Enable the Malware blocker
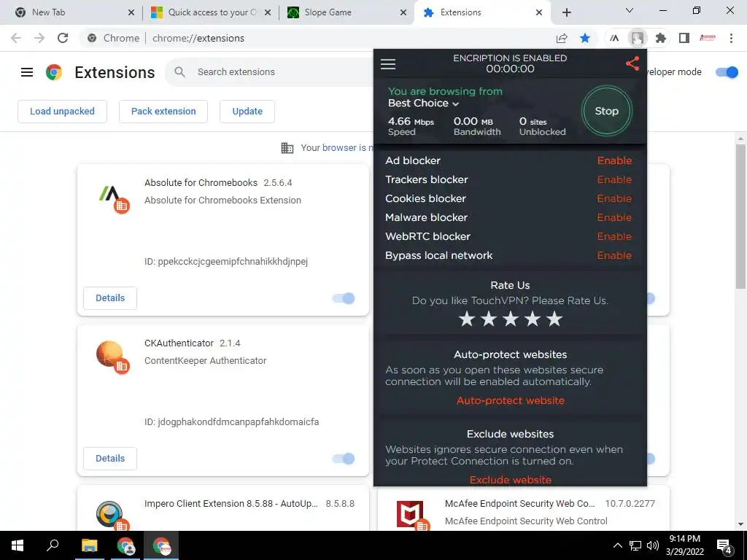The width and height of the screenshot is (747, 560). tap(614, 217)
